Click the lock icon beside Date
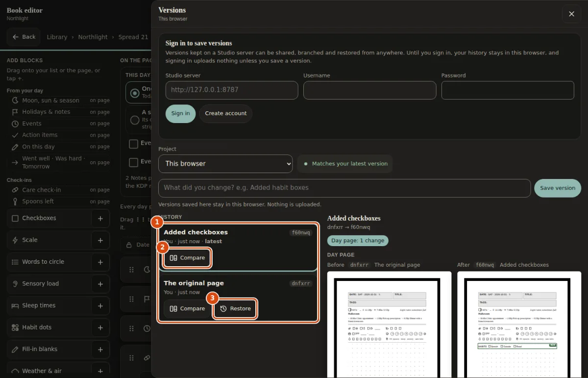The width and height of the screenshot is (588, 378). click(x=129, y=245)
